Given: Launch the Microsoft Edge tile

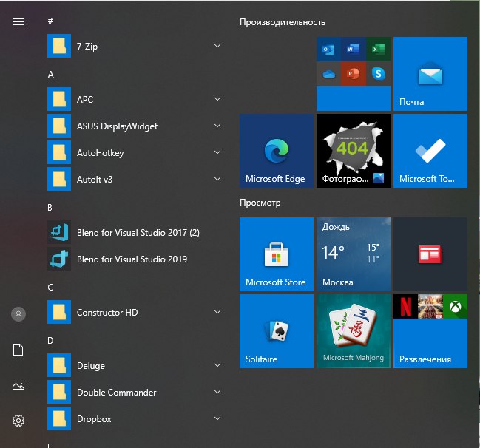Looking at the screenshot, I should [x=277, y=151].
